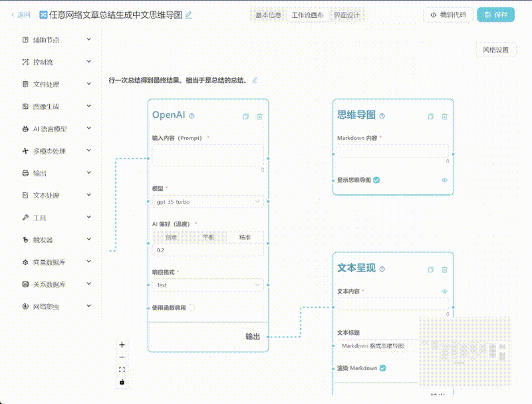
Task: Click the 关系数据库 database icon
Action: coord(25,284)
